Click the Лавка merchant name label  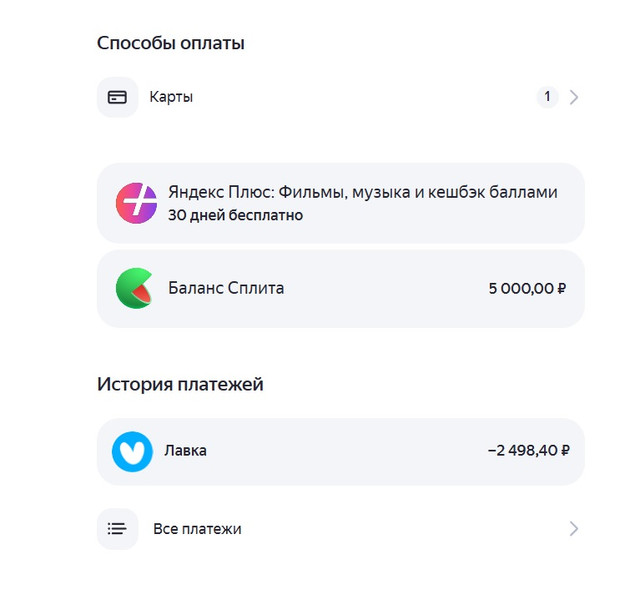tap(185, 451)
